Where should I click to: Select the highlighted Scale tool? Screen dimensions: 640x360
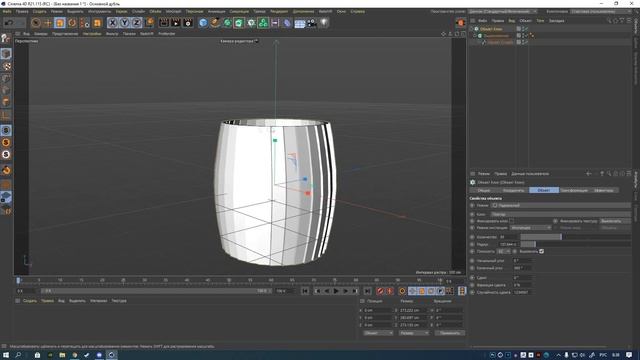60,23
